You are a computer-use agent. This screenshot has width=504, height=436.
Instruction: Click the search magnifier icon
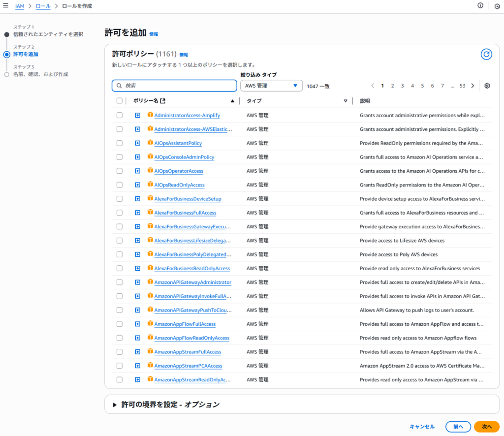pyautogui.click(x=119, y=86)
